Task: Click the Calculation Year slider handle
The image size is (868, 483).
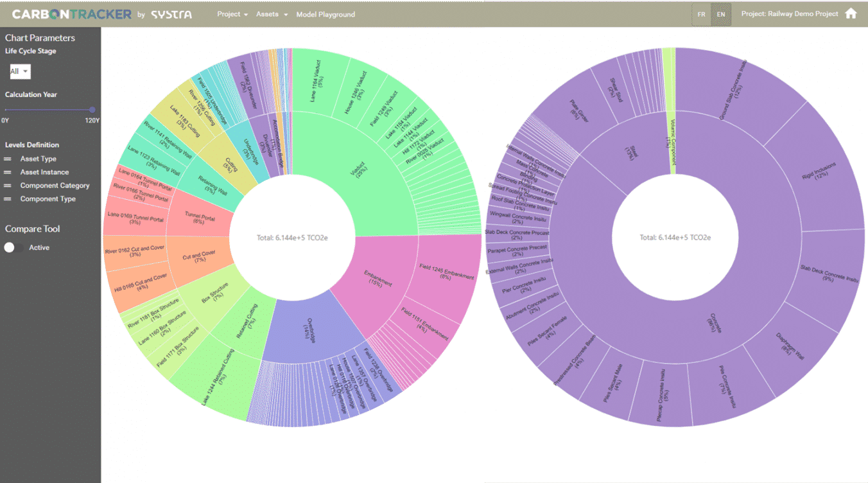Action: [92, 110]
